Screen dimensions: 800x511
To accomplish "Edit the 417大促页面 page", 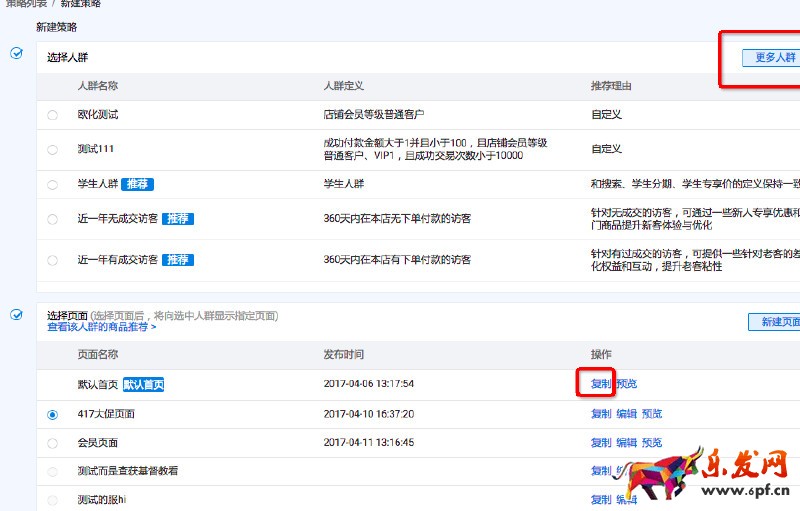I will (626, 414).
